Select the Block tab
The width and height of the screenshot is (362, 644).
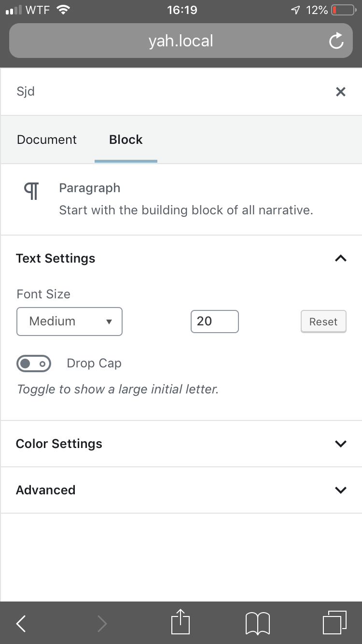(126, 140)
